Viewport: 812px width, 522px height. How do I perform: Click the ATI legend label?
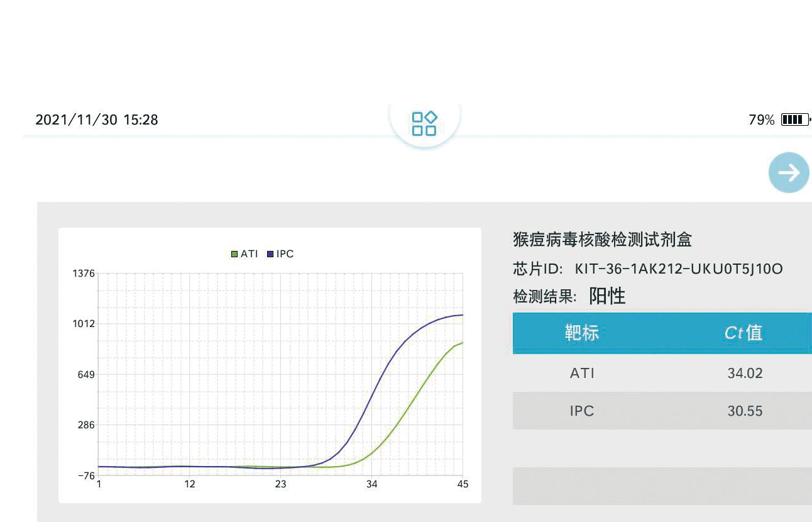point(250,254)
